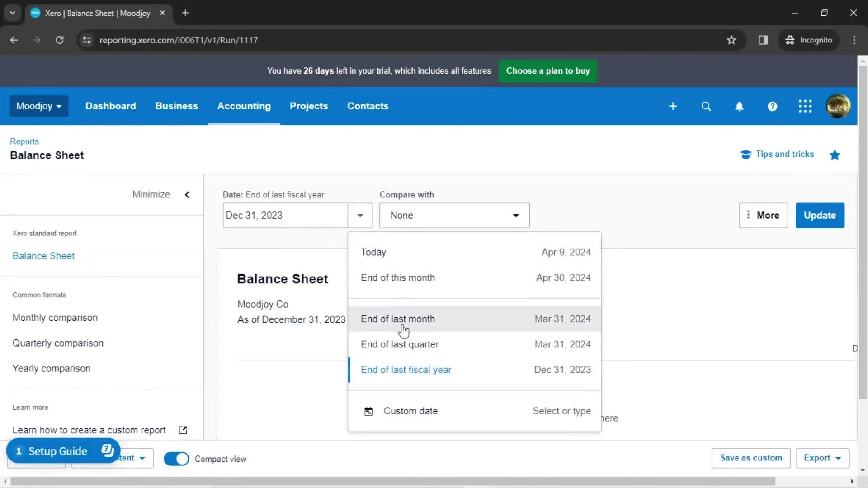Select the Balance Sheet standard report link
Image resolution: width=868 pixels, height=488 pixels.
(43, 256)
